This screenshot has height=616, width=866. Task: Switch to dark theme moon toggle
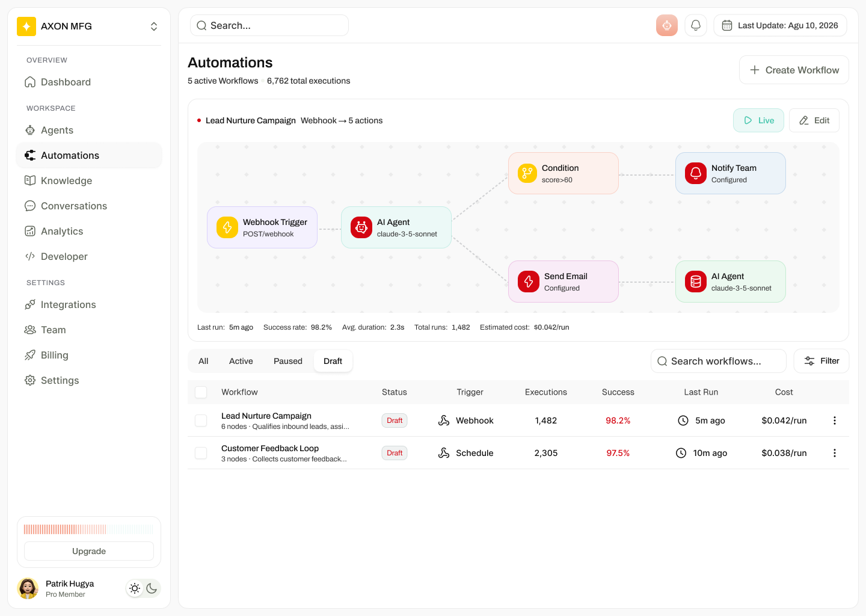click(152, 588)
